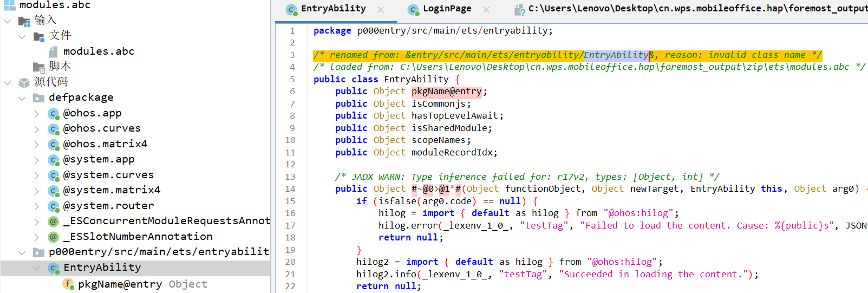Click the 源代码 source code package icon

pyautogui.click(x=24, y=82)
